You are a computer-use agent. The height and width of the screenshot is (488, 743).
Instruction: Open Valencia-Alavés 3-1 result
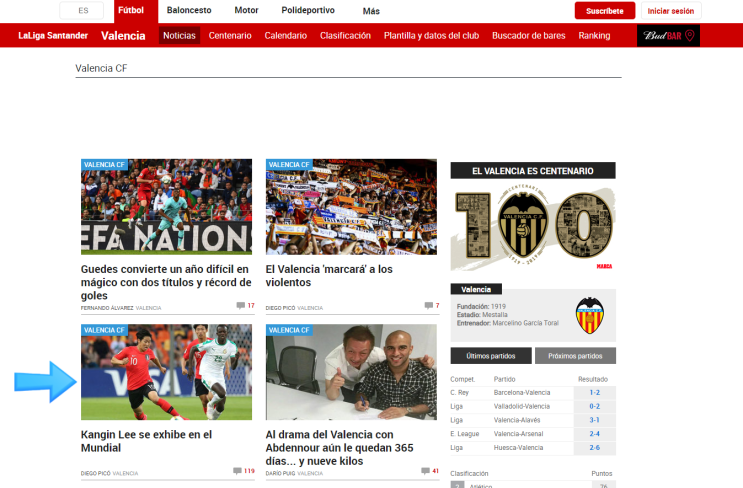point(595,420)
